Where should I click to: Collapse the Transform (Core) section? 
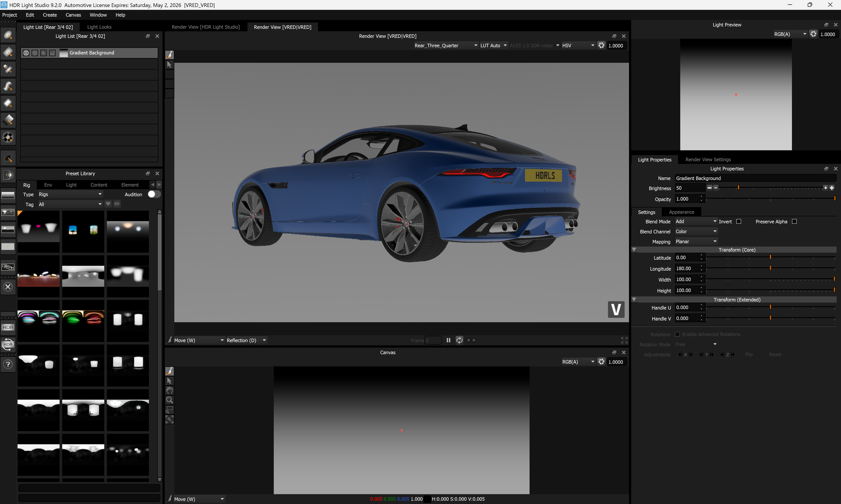634,250
